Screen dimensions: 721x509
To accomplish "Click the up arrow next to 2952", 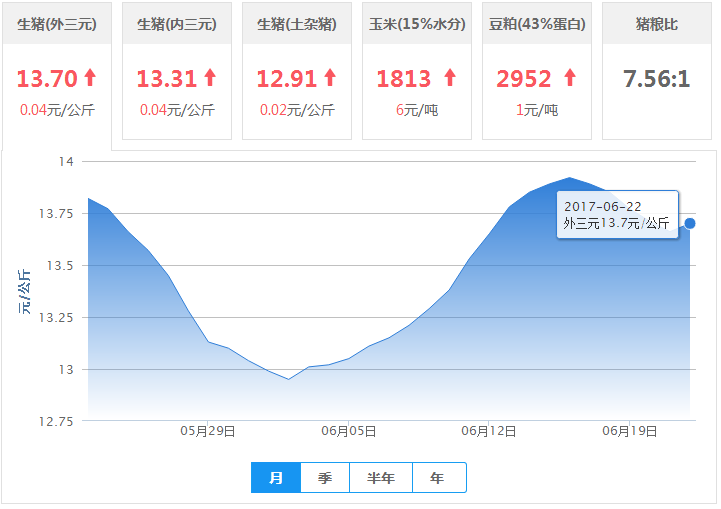I will tap(569, 77).
